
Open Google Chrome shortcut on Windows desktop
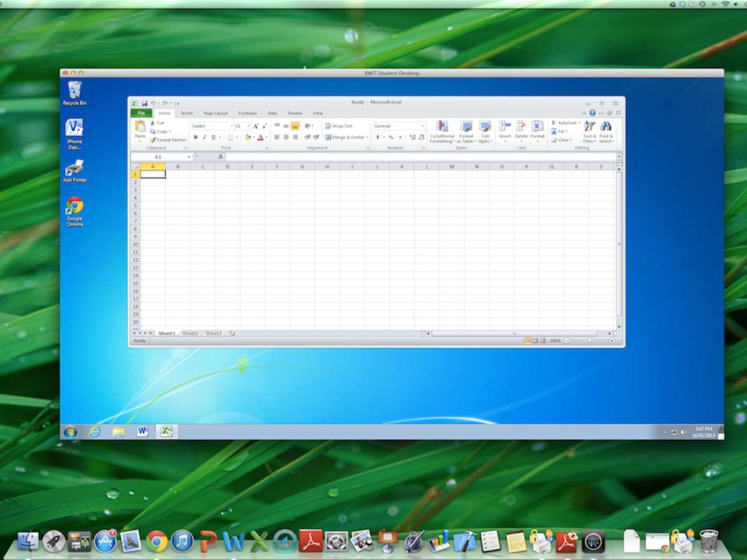tap(75, 212)
